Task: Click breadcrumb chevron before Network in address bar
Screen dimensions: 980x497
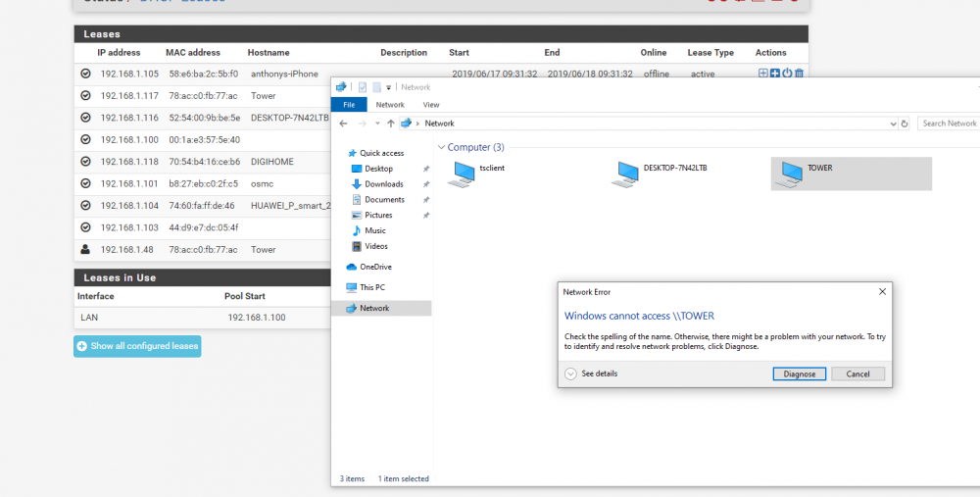Action: click(417, 124)
